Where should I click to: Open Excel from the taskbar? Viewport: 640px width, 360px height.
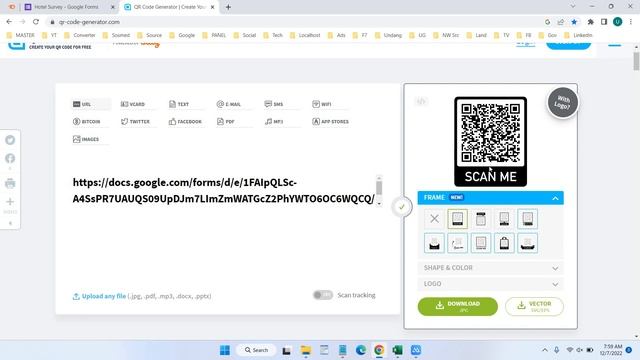pyautogui.click(x=398, y=350)
